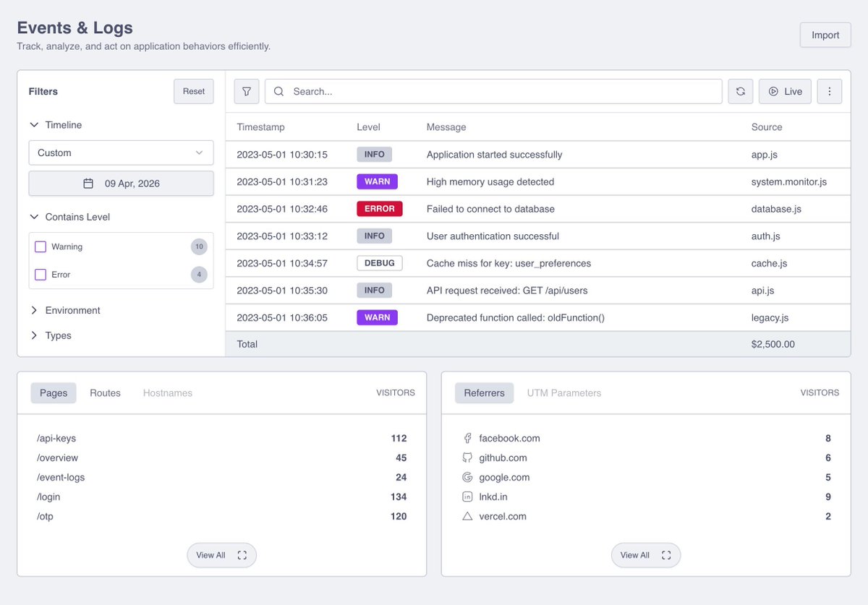The width and height of the screenshot is (868, 605).
Task: Click the /otp page row
Action: [221, 516]
